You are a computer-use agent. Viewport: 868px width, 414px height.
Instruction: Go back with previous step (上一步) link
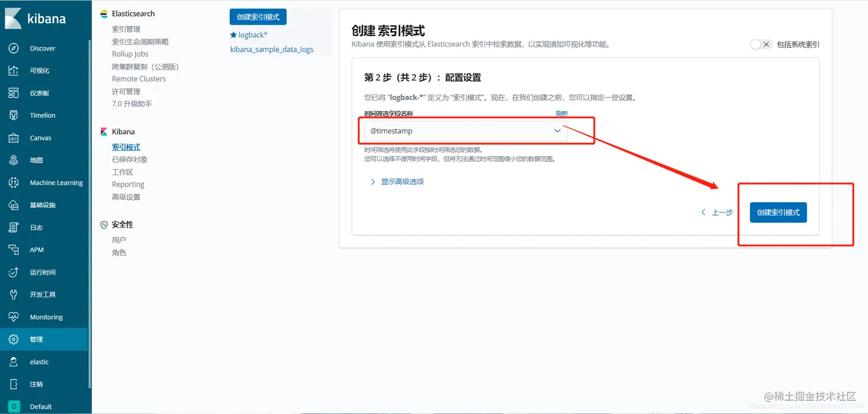coord(717,212)
